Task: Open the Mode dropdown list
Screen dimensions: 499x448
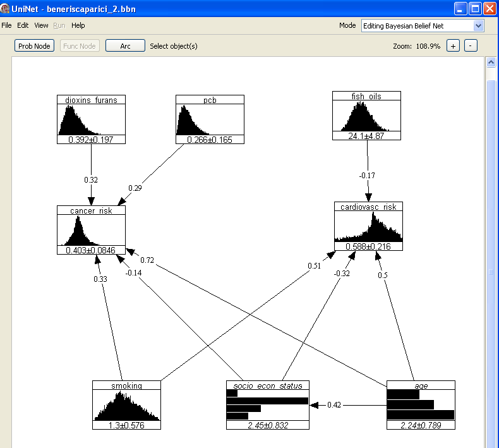Action: (x=478, y=26)
